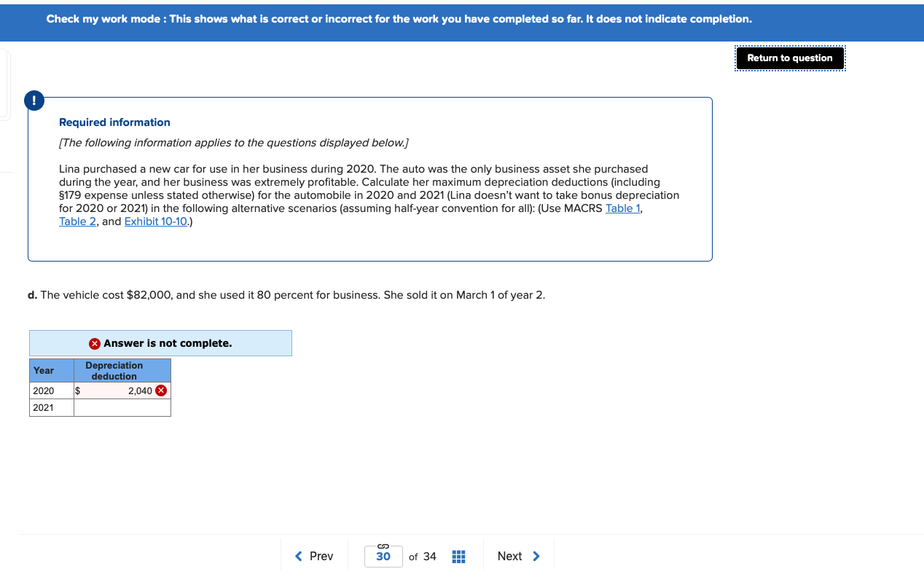Click the page number field showing 30

383,556
